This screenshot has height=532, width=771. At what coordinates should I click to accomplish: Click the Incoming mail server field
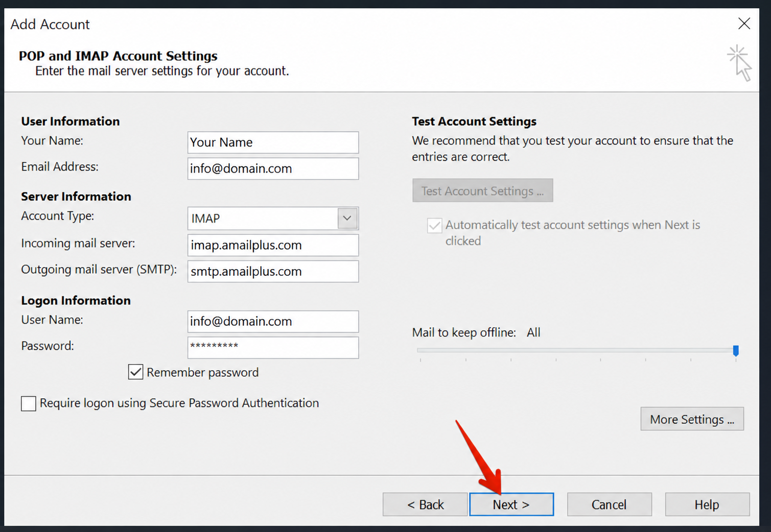coord(273,245)
